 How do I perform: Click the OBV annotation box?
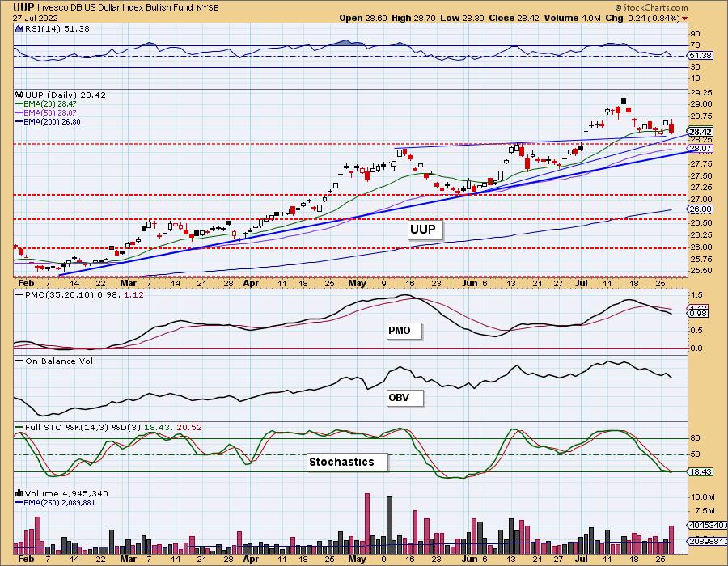pyautogui.click(x=405, y=398)
